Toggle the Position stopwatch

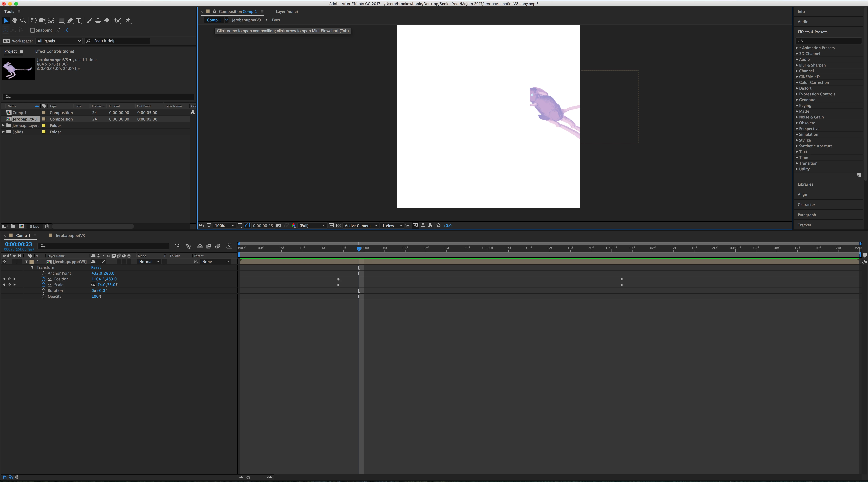(x=43, y=279)
